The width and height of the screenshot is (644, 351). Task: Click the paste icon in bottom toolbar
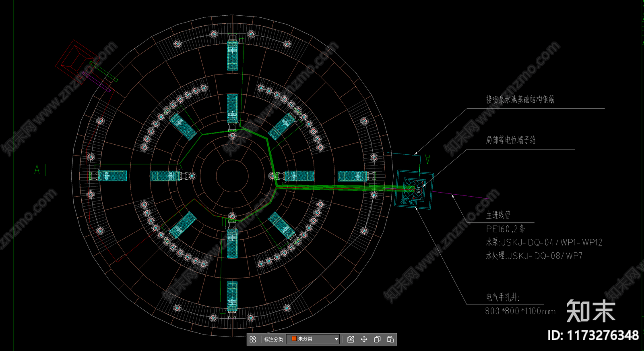[x=390, y=339]
